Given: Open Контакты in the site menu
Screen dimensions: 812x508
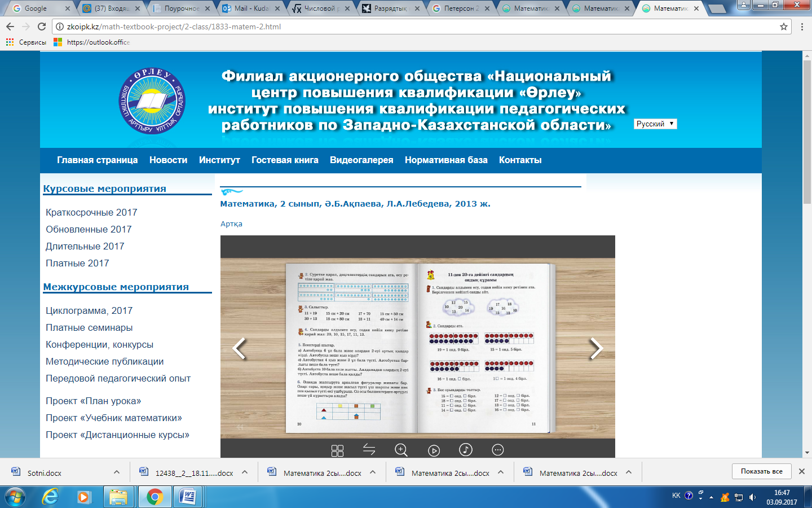Looking at the screenshot, I should [520, 160].
